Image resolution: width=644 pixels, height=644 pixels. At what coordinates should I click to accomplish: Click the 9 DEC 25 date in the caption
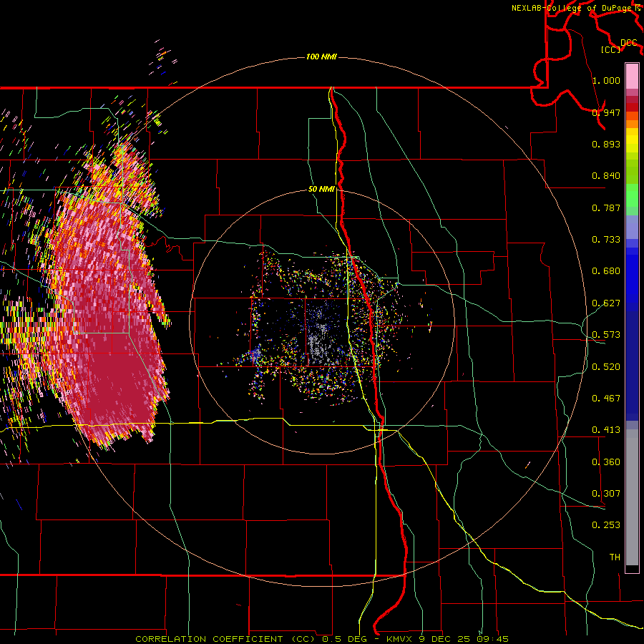(445, 639)
